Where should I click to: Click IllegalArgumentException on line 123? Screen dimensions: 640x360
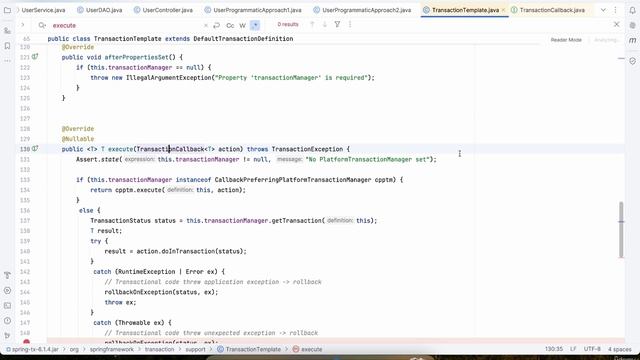click(169, 78)
